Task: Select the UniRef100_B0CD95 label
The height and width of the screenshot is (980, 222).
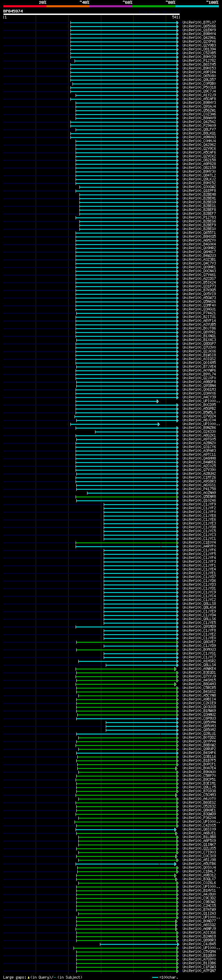Action: click(199, 405)
